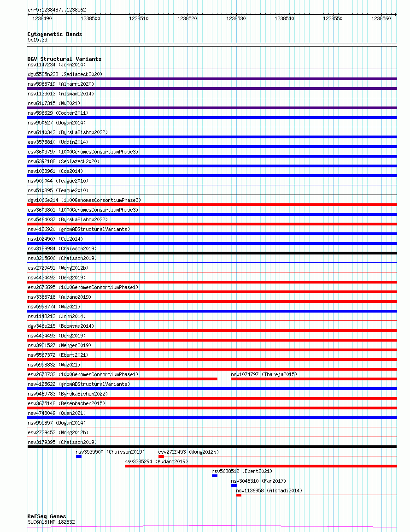Open the nsv1148212 (John2014) variant label
The image size is (410, 532).
[x=57, y=316]
